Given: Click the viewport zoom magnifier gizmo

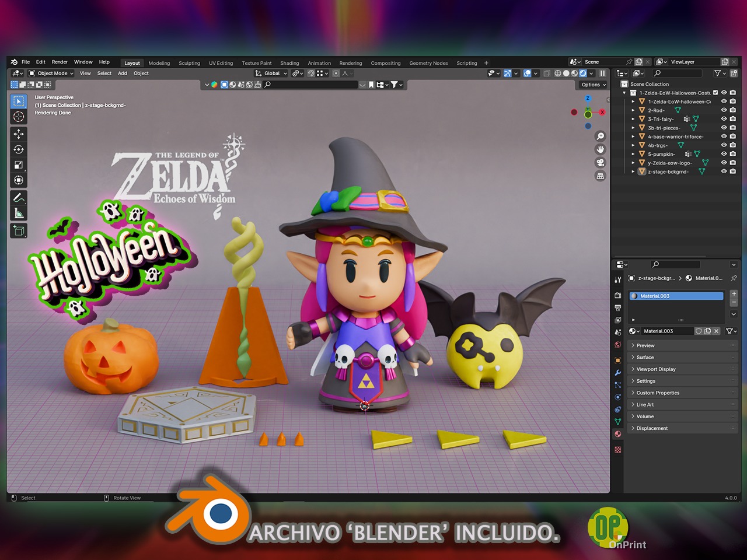Looking at the screenshot, I should [x=600, y=136].
